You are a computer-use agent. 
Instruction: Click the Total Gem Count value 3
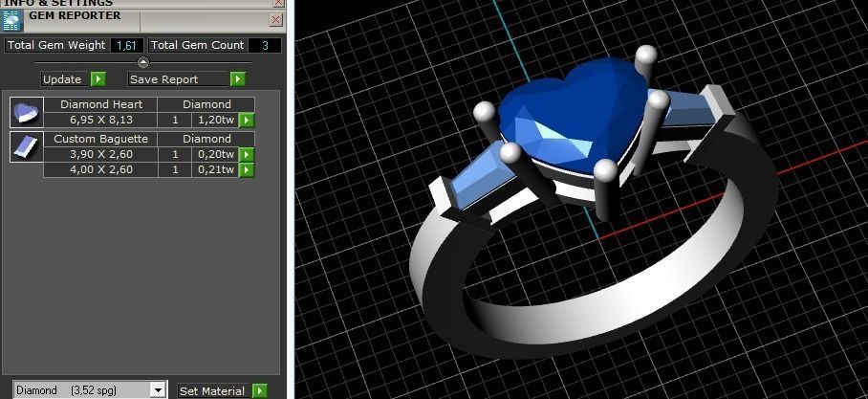pos(265,45)
